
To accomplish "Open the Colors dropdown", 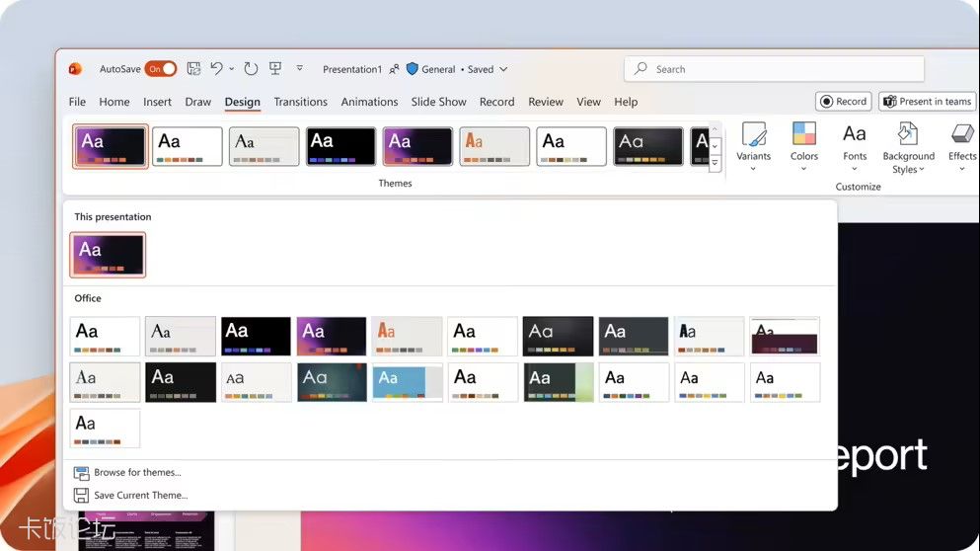I will (803, 147).
